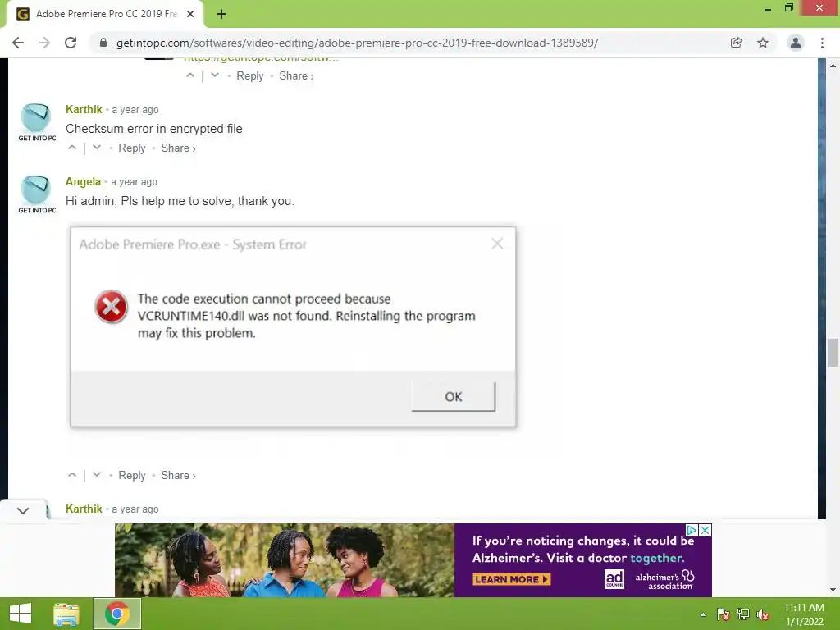
Task: Open the taskbar clock and date
Action: (x=804, y=614)
